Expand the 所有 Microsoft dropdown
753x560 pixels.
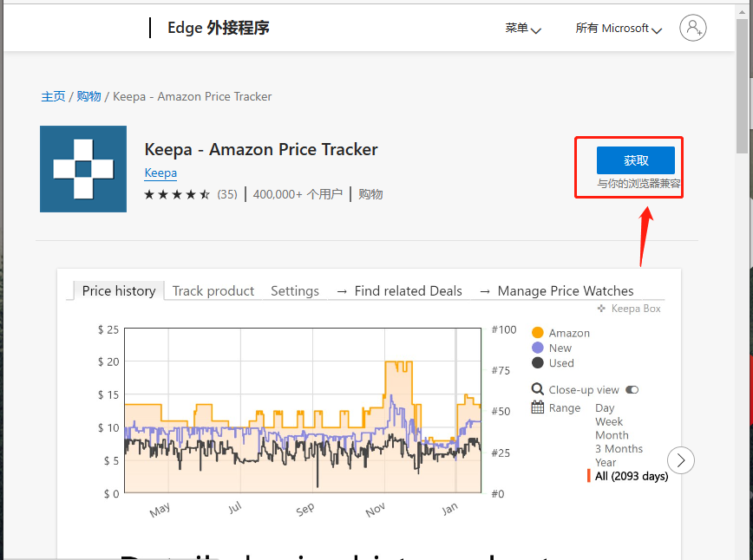point(619,29)
